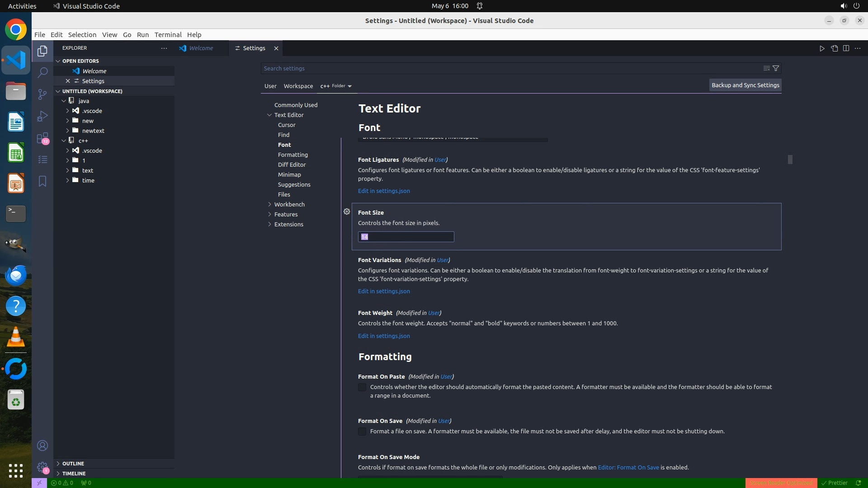Open the Accounts icon in activity bar
Viewport: 868px width, 488px height.
coord(42,446)
